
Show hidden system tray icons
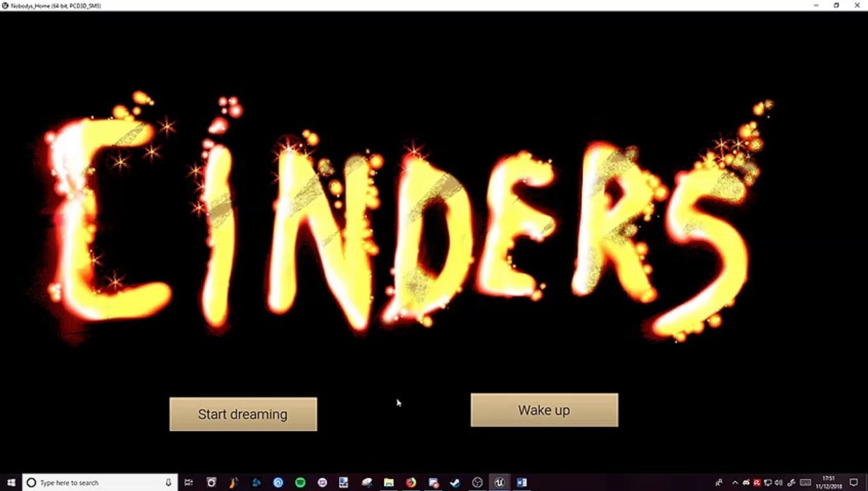[735, 483]
